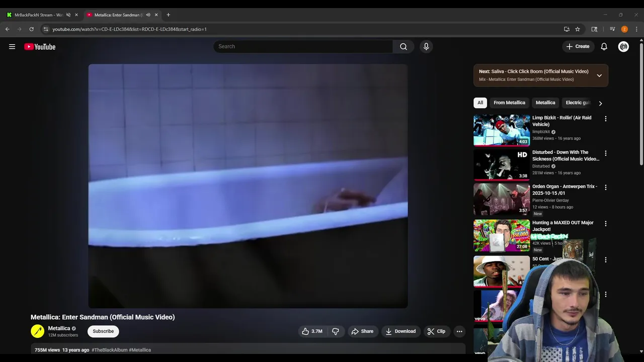Click the 12M subscribers text
The height and width of the screenshot is (362, 644).
point(63,335)
